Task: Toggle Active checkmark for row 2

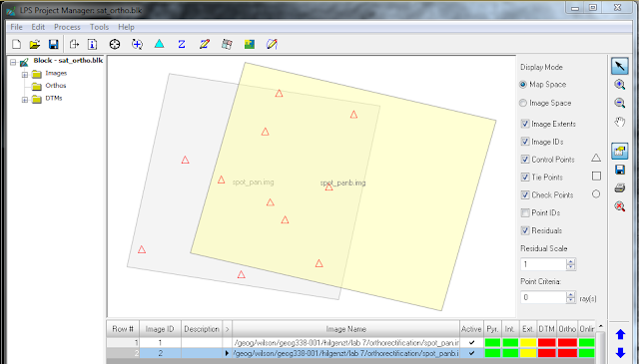Action: pyautogui.click(x=471, y=353)
